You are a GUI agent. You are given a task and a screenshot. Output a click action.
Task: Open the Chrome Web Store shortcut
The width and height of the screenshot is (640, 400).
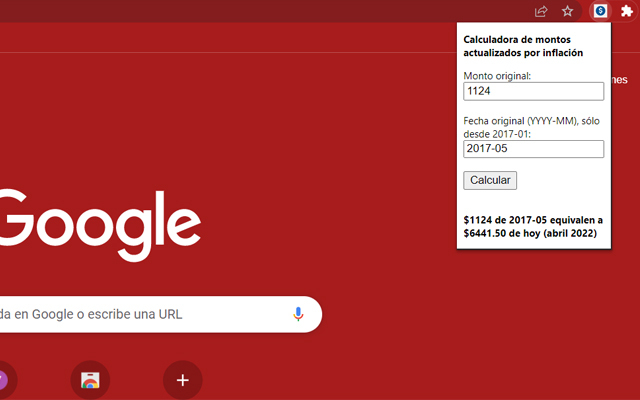coord(90,380)
